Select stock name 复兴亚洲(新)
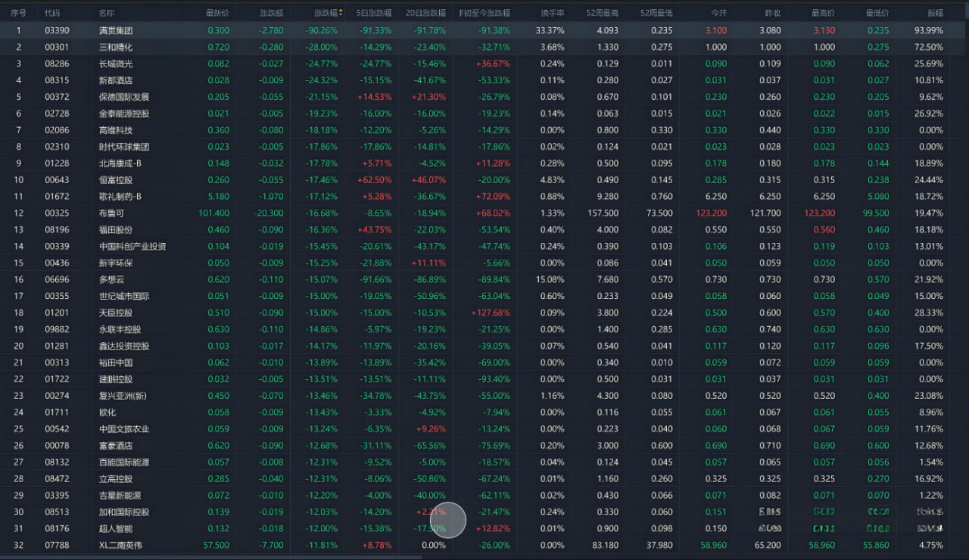This screenshot has width=969, height=560. [122, 396]
